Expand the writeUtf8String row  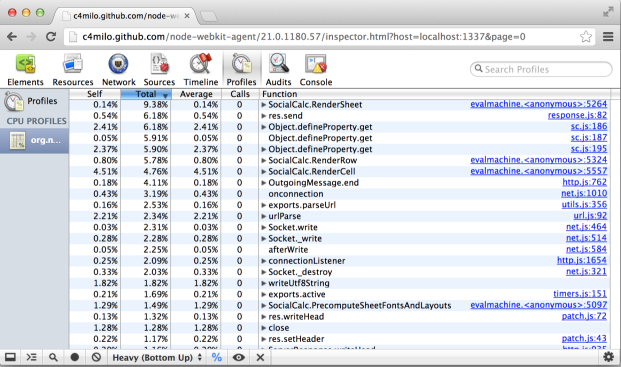(x=264, y=283)
